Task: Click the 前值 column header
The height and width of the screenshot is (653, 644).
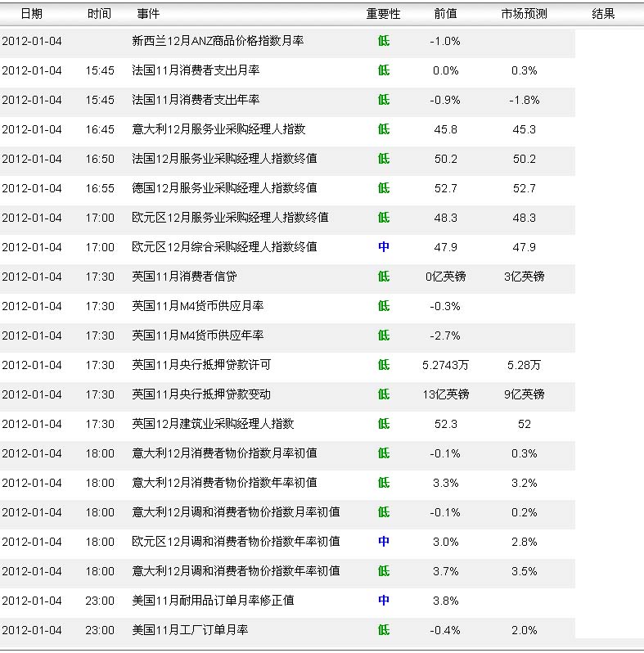Action: [445, 14]
